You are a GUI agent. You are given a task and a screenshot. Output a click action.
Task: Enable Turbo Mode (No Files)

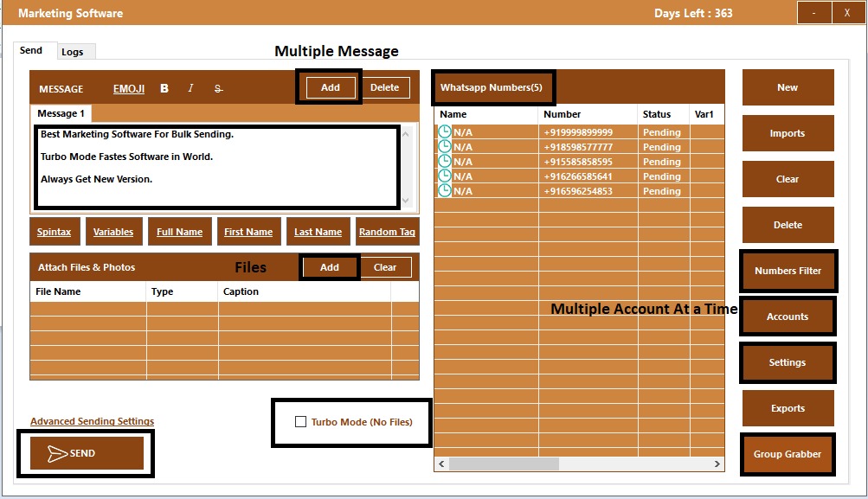(x=300, y=422)
